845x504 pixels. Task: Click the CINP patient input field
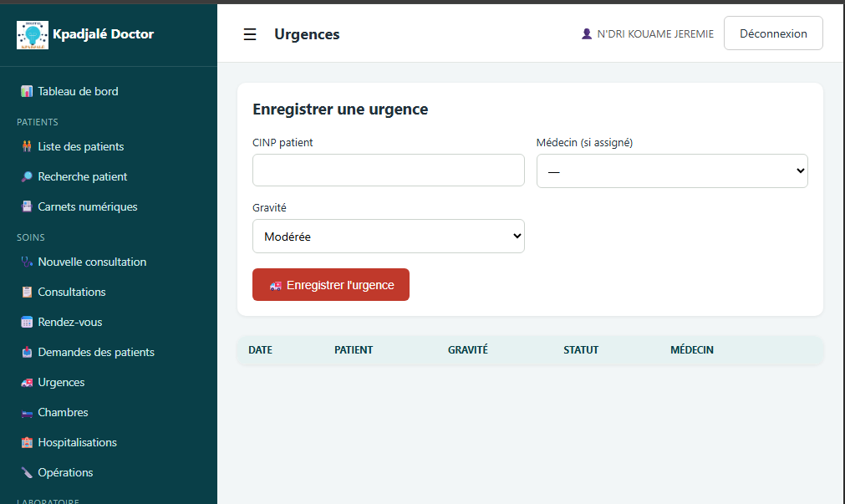[x=388, y=171]
